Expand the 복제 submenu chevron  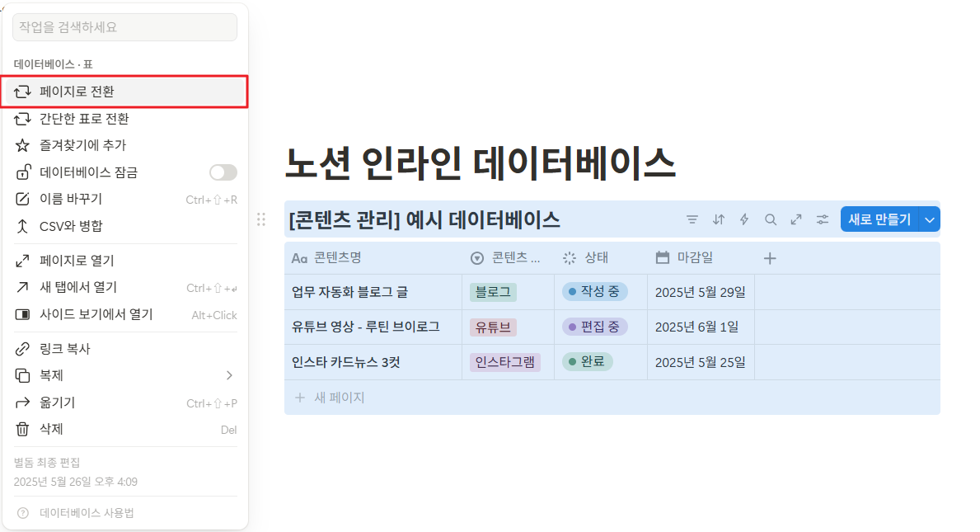coord(229,374)
